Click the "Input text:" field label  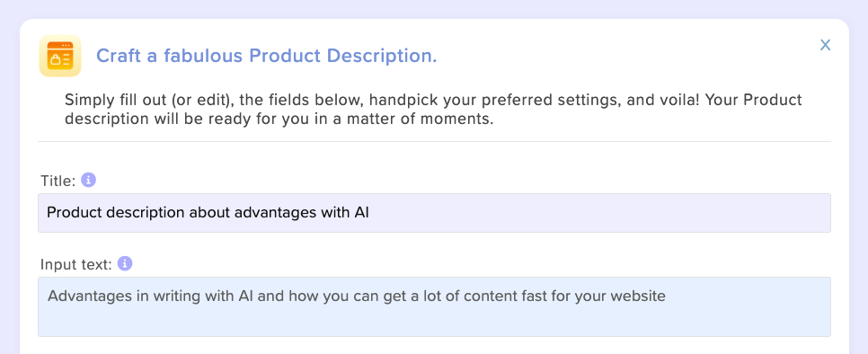tap(76, 265)
